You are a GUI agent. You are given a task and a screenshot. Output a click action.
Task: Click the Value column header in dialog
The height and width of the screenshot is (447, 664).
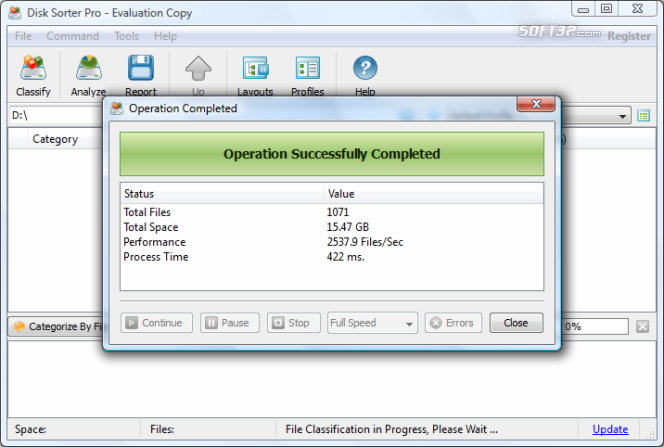pos(434,194)
